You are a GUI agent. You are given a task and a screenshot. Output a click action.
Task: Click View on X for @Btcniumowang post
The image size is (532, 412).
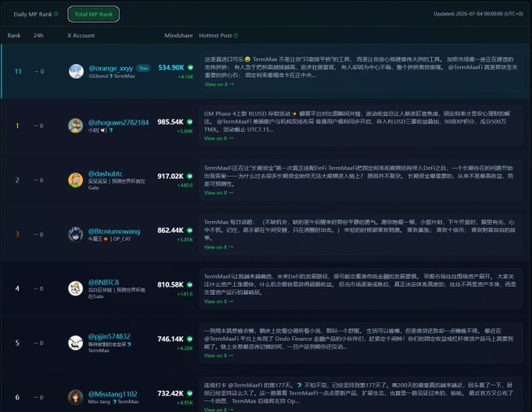coord(218,247)
